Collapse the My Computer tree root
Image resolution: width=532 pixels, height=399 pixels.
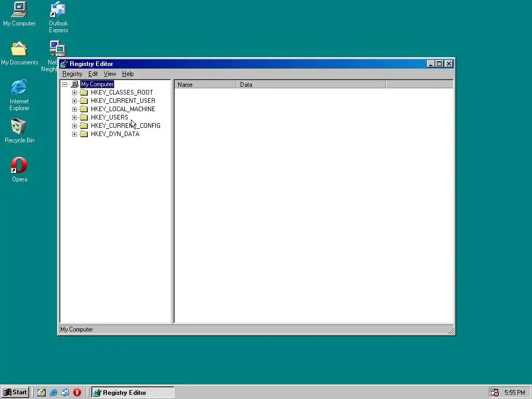65,84
